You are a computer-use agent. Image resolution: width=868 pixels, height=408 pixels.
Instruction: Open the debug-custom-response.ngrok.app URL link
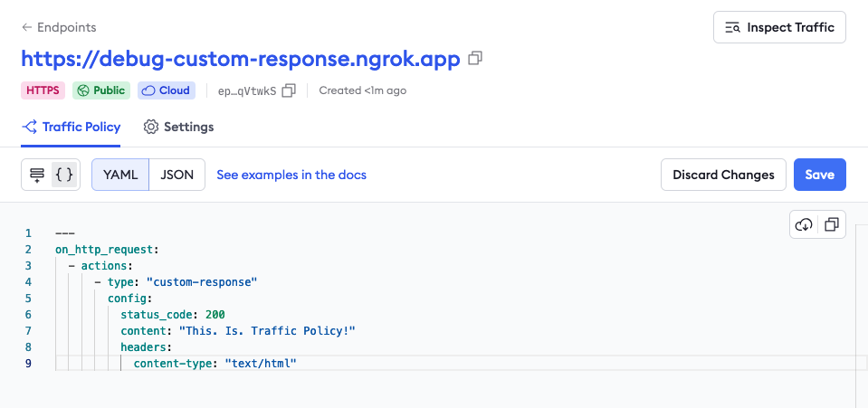[241, 59]
